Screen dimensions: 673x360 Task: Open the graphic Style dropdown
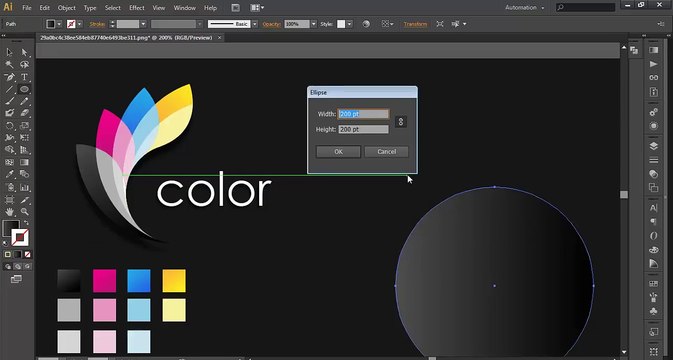click(350, 24)
